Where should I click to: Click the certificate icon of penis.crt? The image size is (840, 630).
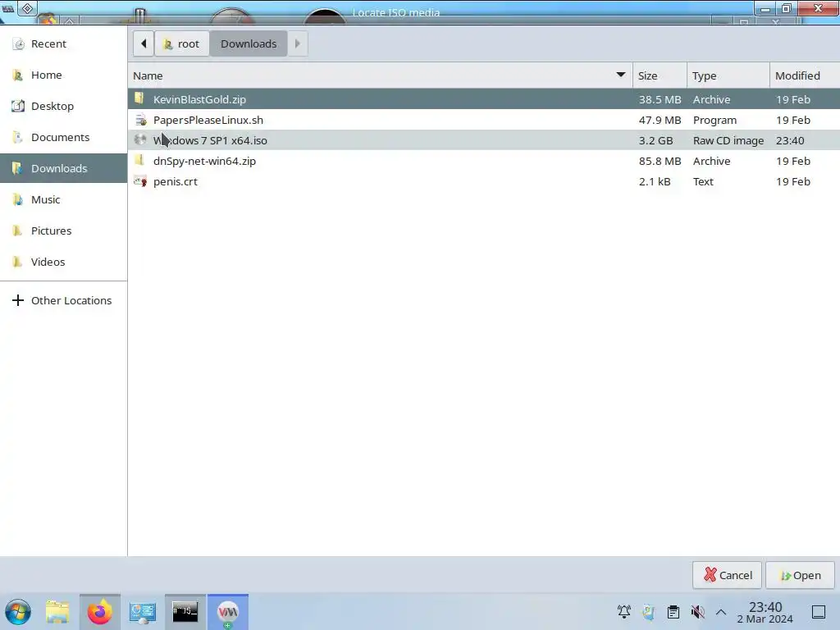click(140, 181)
